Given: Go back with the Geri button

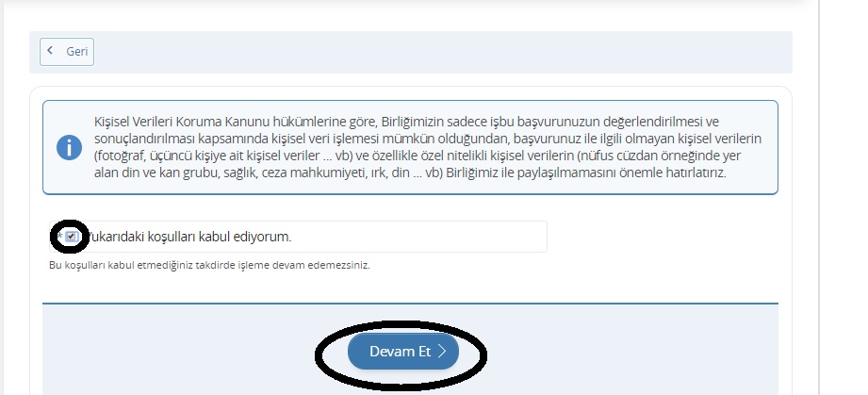Looking at the screenshot, I should click(67, 52).
